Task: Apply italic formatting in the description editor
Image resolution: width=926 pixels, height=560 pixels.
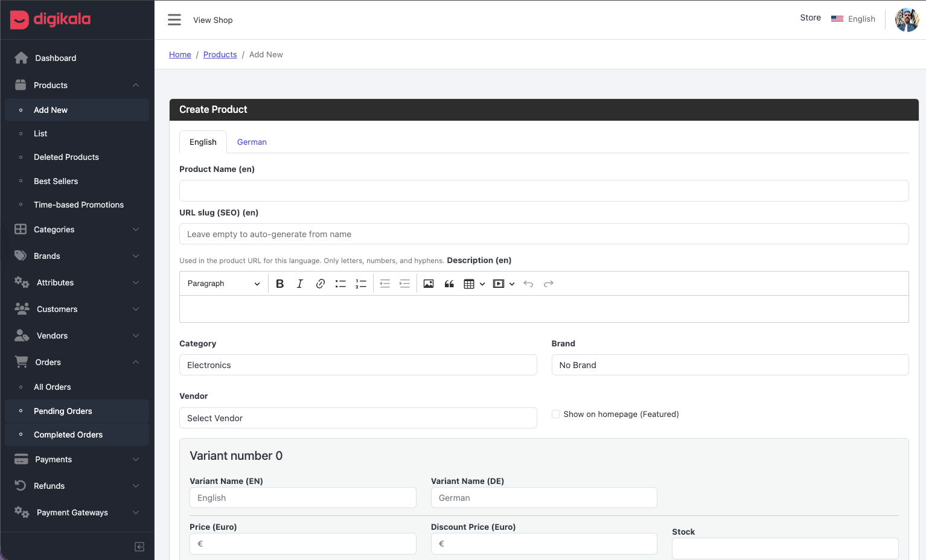Action: point(299,283)
